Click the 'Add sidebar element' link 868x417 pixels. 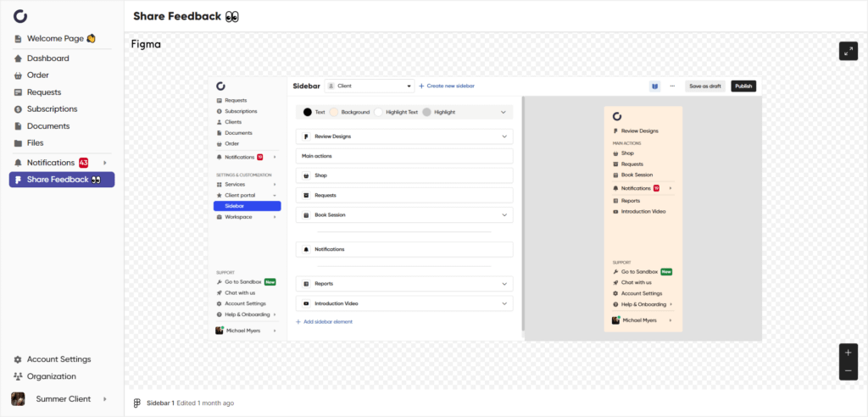pos(325,322)
